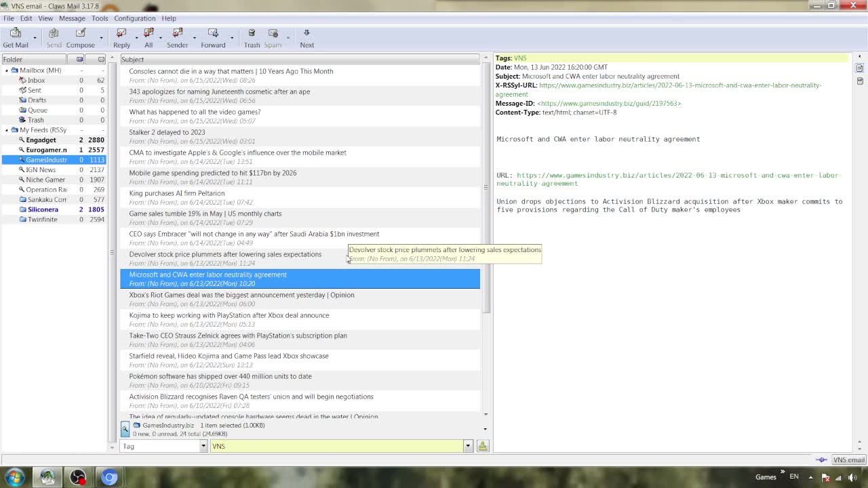
Task: Collapse the Mailbox (MH) tree
Action: tap(7, 70)
